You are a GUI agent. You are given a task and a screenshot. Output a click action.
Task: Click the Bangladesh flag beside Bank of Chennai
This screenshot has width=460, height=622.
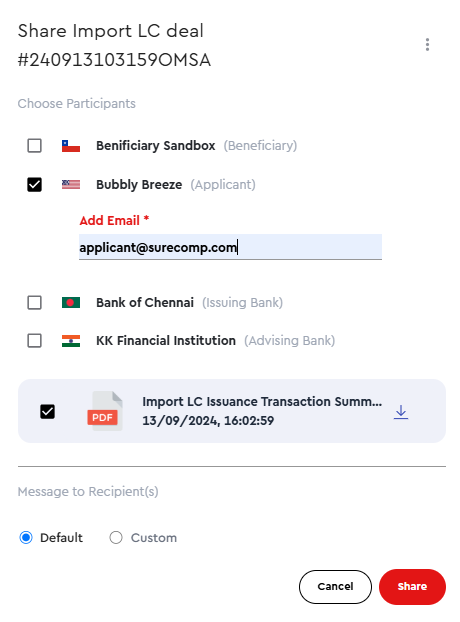click(x=71, y=303)
